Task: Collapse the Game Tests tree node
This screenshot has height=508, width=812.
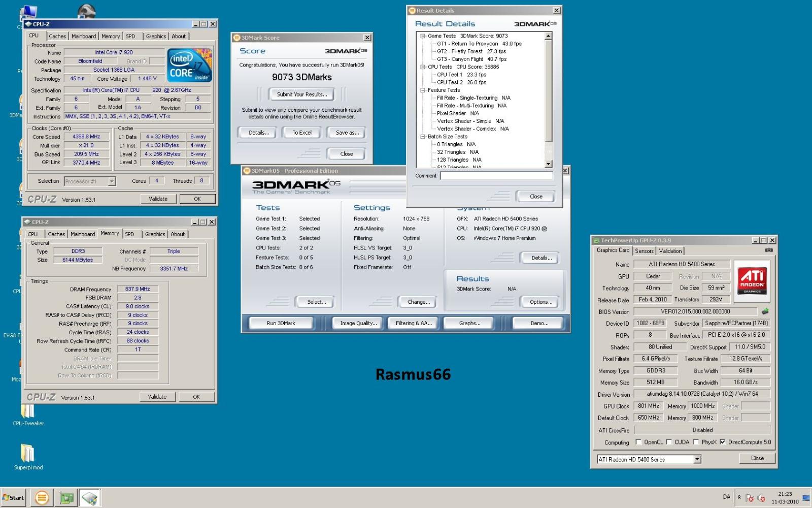Action: point(422,36)
